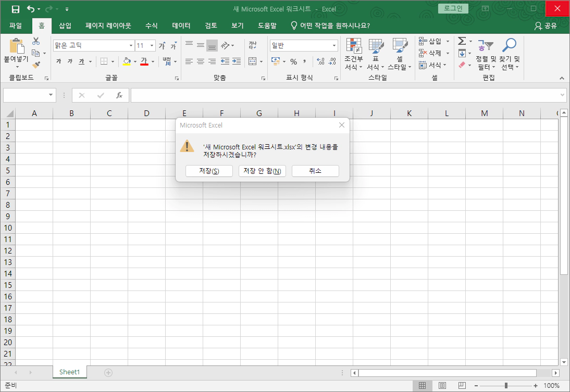Click Decrease Indent icon
The height and width of the screenshot is (392, 570).
[225, 61]
